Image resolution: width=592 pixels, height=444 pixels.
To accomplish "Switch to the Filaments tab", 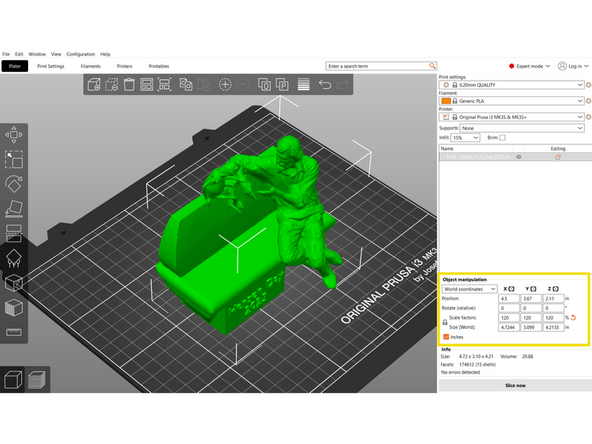I will coord(90,66).
